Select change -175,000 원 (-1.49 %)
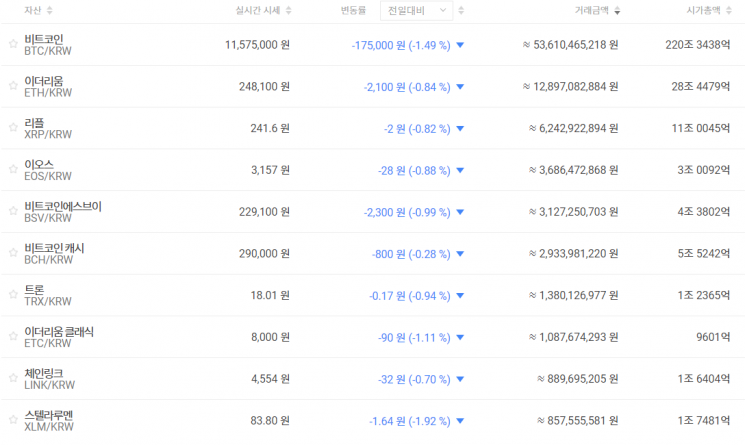Viewport: 745px width, 445px height. 401,46
